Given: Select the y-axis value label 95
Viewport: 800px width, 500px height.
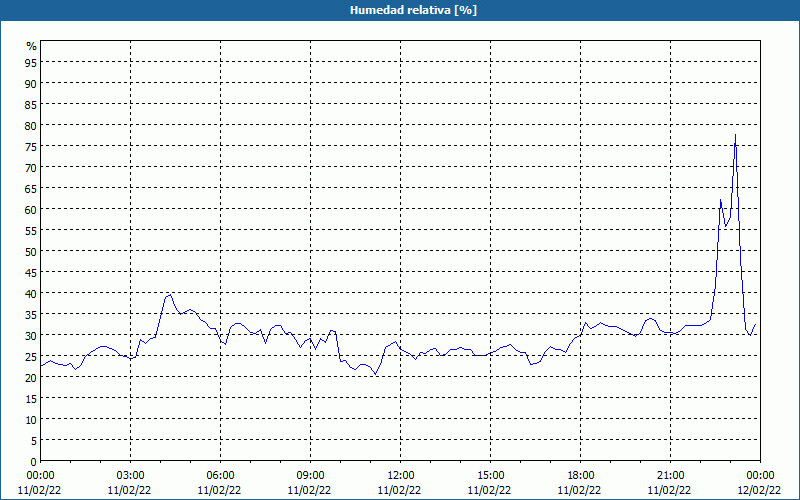Looking at the screenshot, I should (x=31, y=62).
